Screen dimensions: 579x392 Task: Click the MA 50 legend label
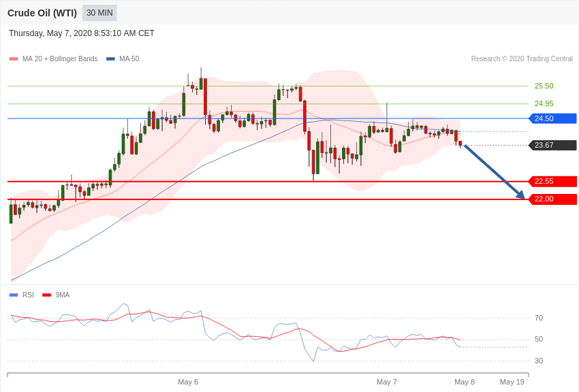click(x=129, y=59)
